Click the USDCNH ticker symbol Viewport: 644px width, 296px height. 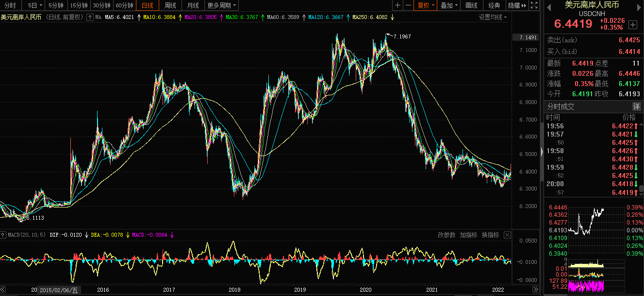click(x=592, y=14)
